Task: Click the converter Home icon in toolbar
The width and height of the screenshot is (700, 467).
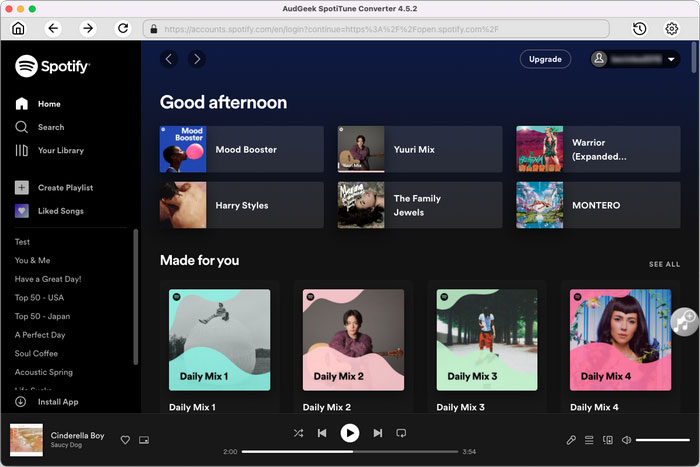Action: pyautogui.click(x=18, y=29)
